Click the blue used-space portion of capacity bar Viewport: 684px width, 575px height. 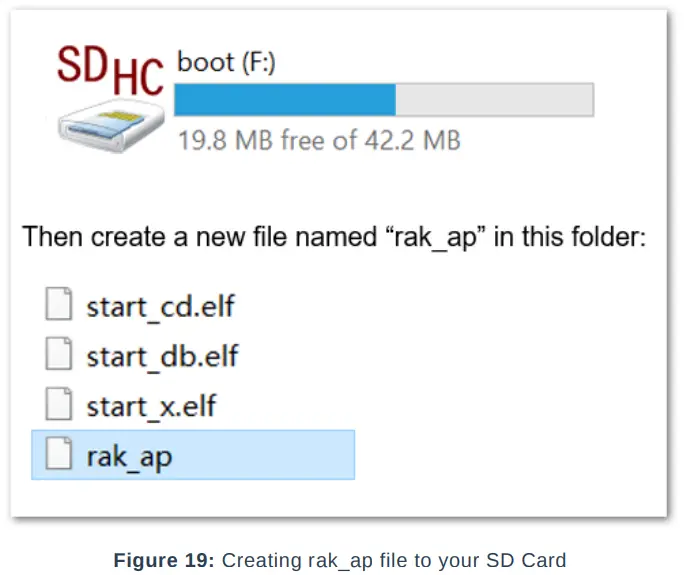pos(285,100)
